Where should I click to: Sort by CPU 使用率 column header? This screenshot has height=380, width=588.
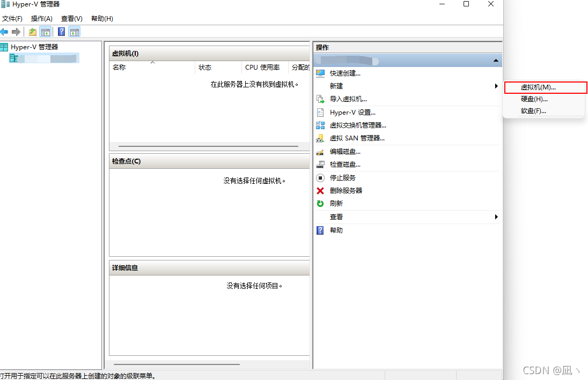(x=265, y=68)
